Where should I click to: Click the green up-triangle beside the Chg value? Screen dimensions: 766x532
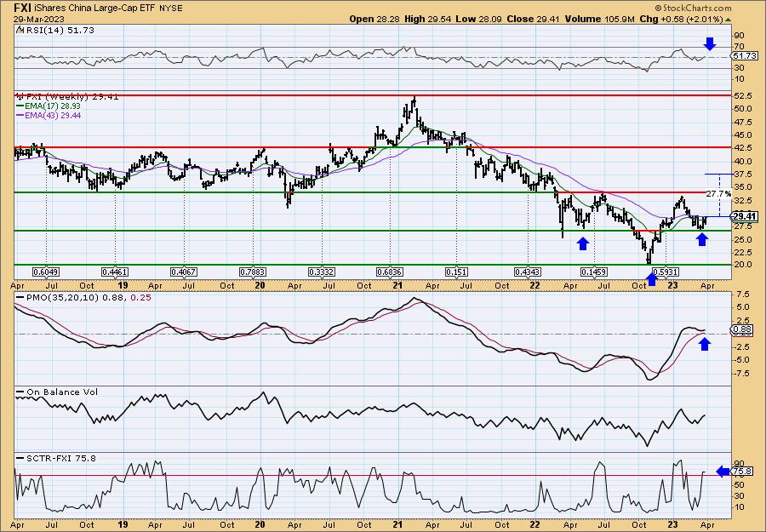(x=728, y=20)
